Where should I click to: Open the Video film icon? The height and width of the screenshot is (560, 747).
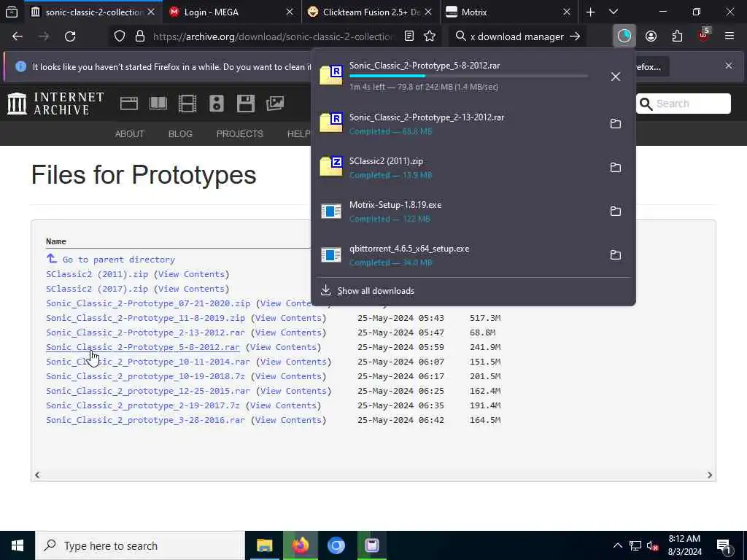tap(187, 104)
